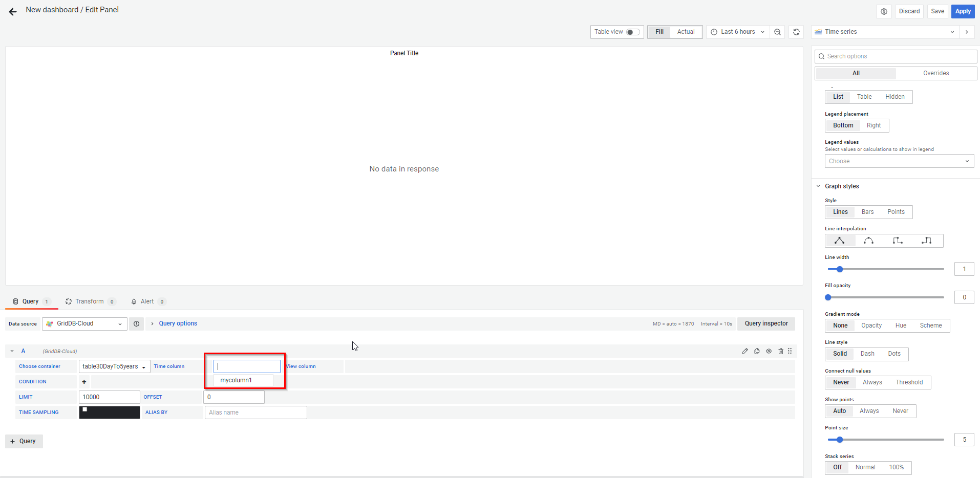This screenshot has height=478, width=980.
Task: Expand the Legend values Choose dropdown
Action: tap(899, 161)
